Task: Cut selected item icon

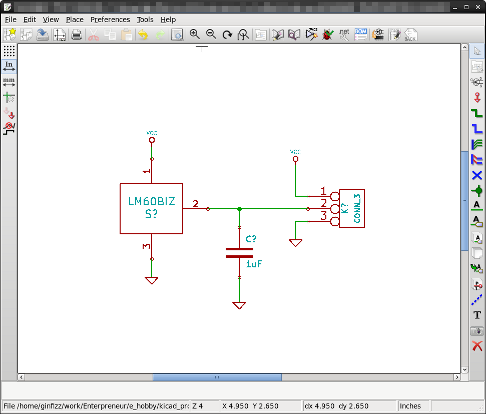Action: (x=93, y=35)
